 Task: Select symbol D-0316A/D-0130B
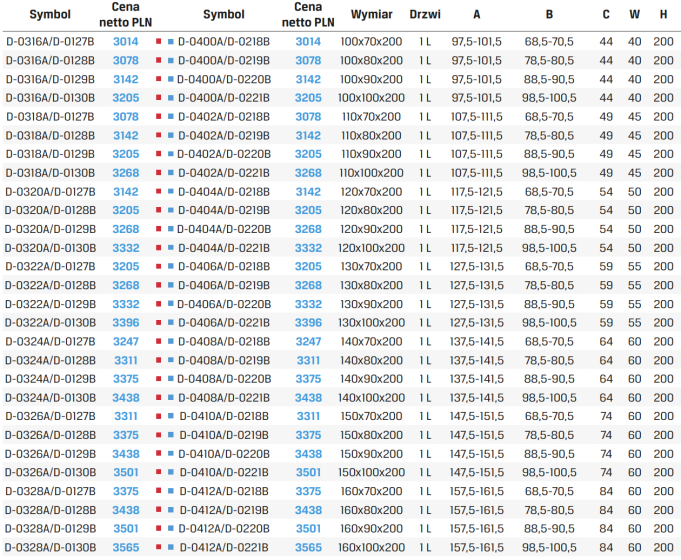coord(50,98)
